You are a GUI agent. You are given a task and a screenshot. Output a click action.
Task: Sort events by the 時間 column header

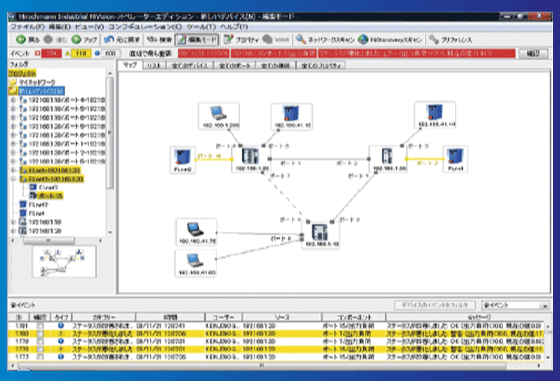click(170, 317)
